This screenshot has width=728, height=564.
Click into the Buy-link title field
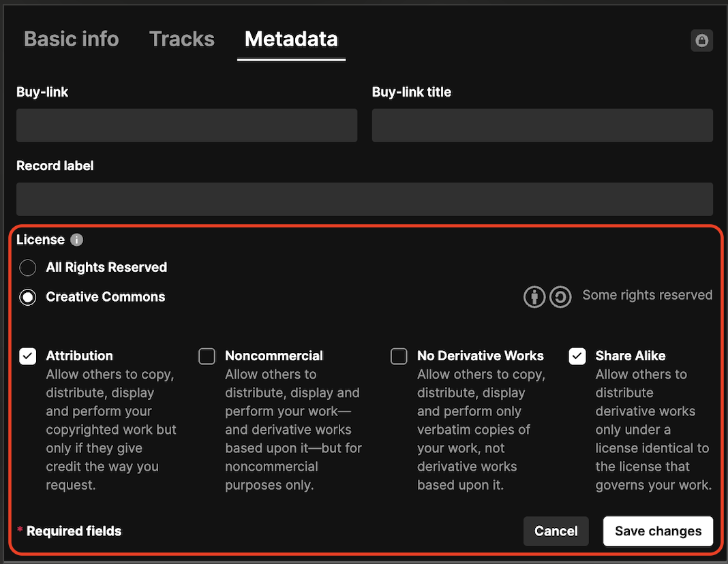[x=542, y=125]
